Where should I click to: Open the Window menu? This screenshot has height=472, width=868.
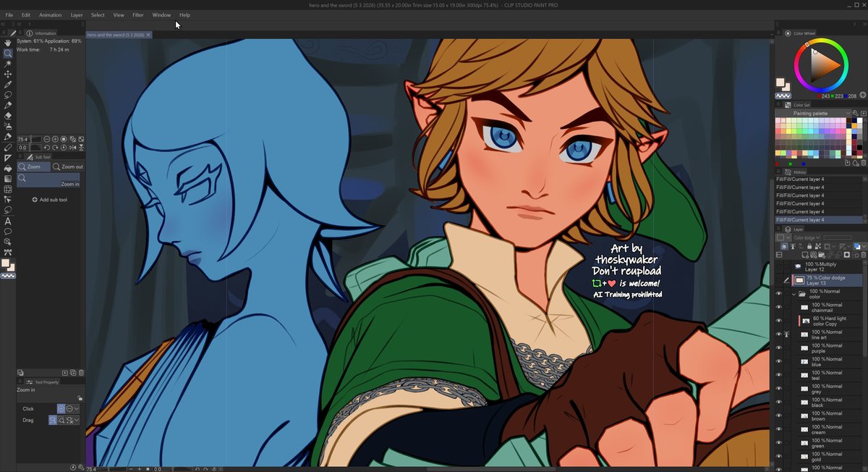point(161,14)
